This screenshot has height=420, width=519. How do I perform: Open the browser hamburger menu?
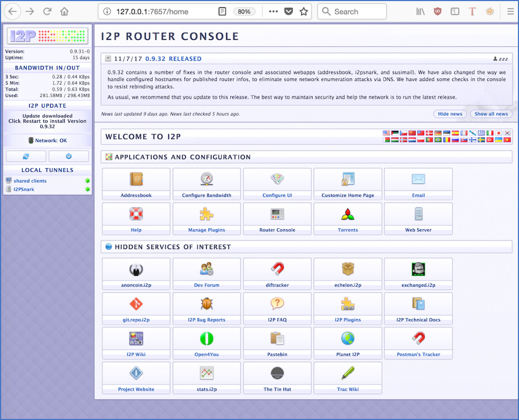click(x=510, y=12)
